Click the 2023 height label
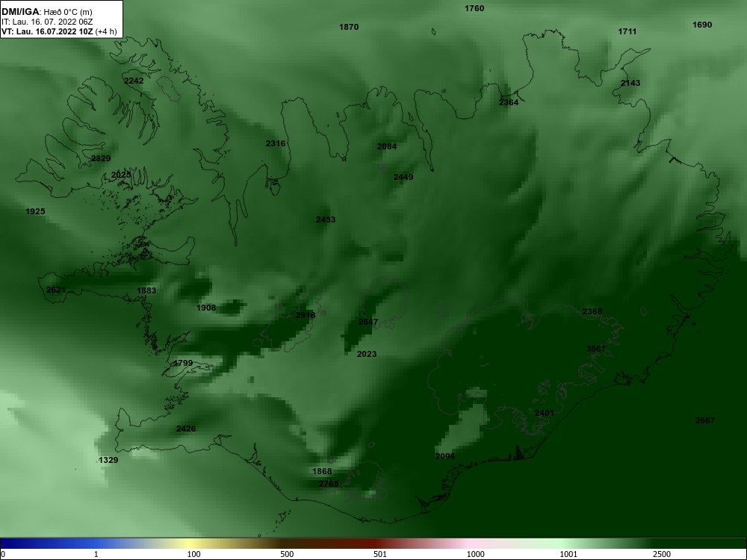The width and height of the screenshot is (747, 560). (366, 354)
